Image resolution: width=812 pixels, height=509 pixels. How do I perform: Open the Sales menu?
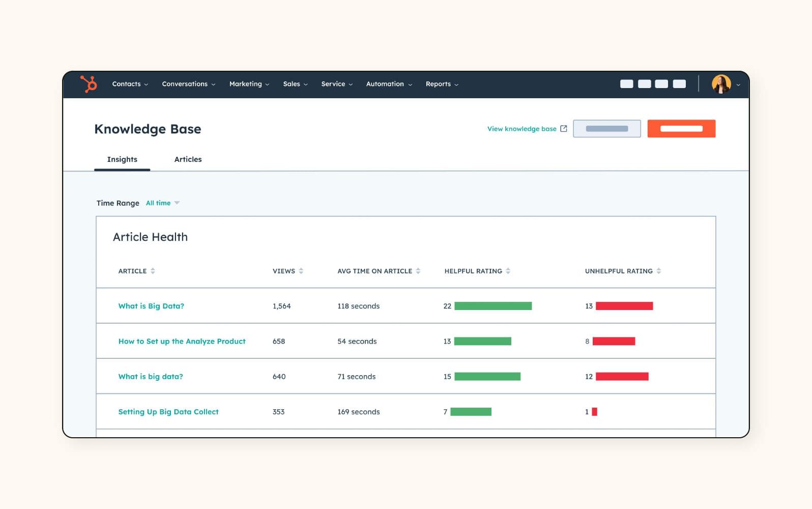(296, 84)
